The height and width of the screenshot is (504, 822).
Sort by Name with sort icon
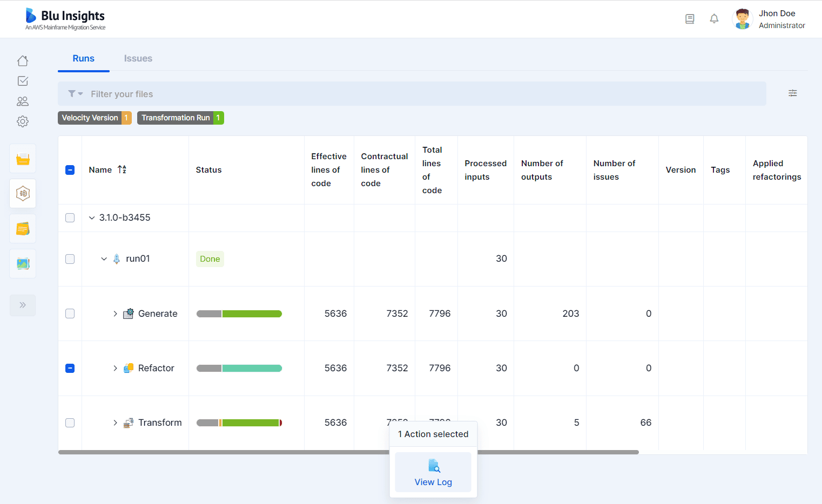coord(122,169)
